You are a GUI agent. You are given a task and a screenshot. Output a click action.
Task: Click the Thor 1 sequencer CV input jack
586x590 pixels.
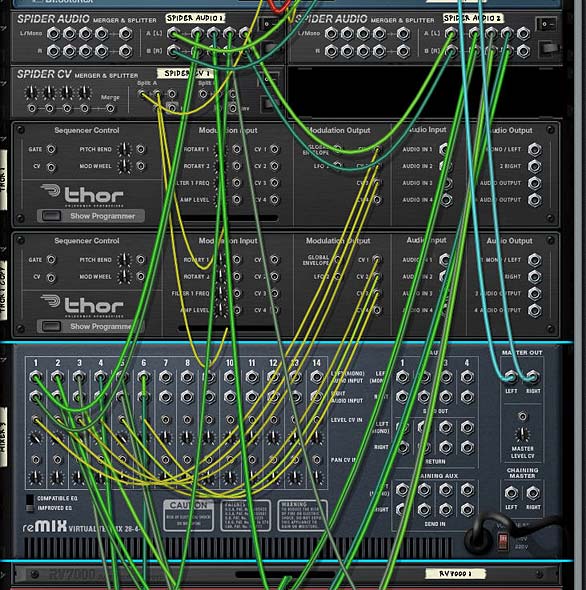point(51,167)
